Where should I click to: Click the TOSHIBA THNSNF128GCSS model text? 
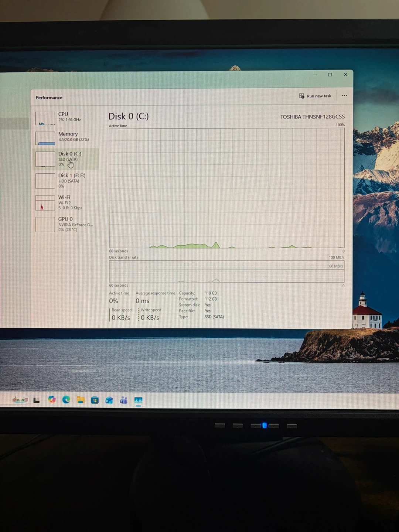pos(313,117)
